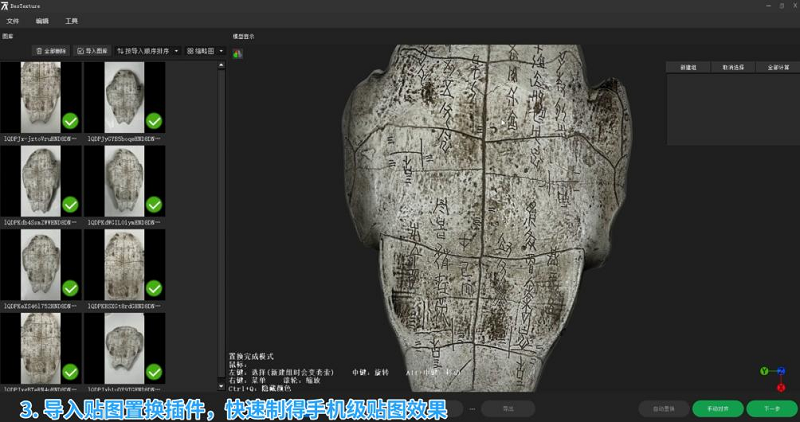This screenshot has width=800, height=422.
Task: Toggle the checkmark on the second top-row thumbnail
Action: [x=154, y=121]
